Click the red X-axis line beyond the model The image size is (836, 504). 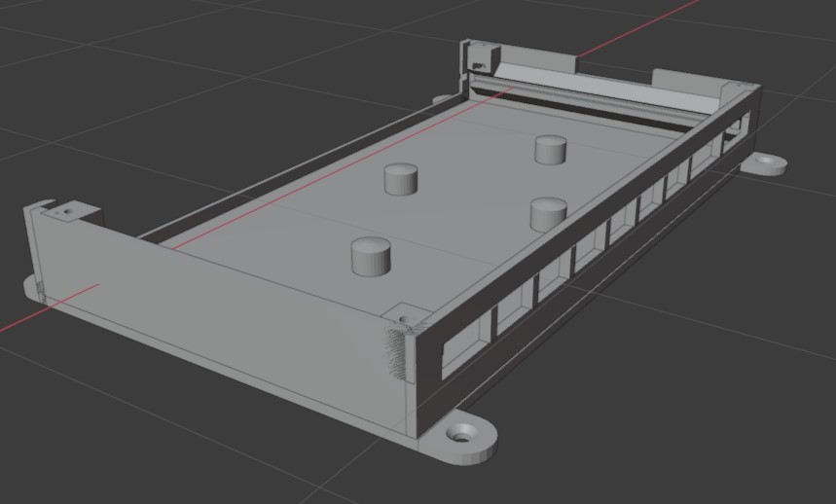tap(642, 24)
